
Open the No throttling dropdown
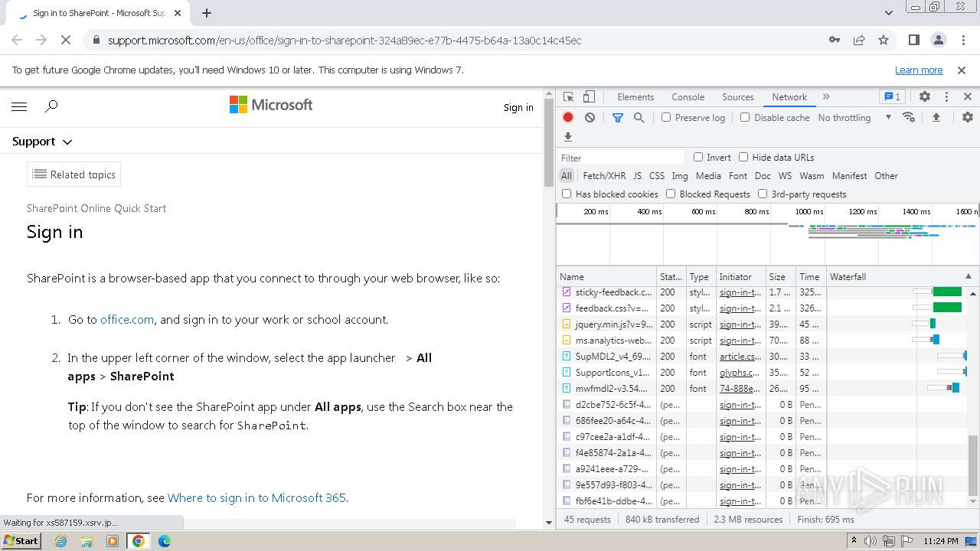(x=854, y=118)
